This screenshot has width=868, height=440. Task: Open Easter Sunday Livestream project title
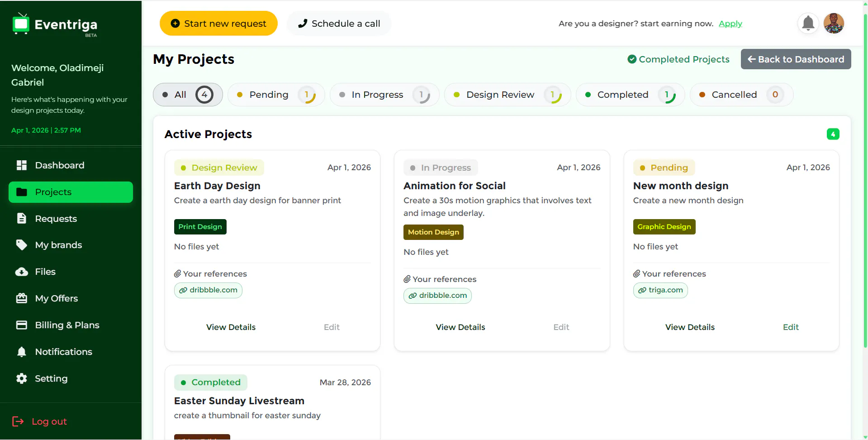[x=239, y=401]
